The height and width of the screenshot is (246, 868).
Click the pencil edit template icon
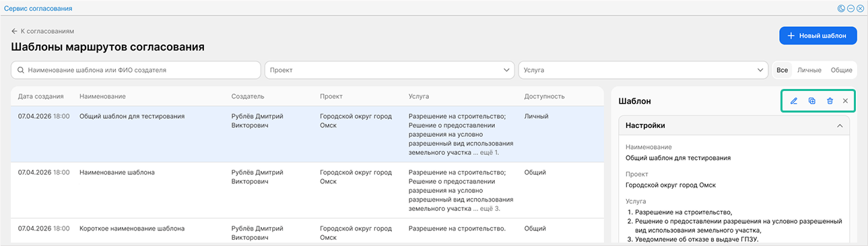794,101
